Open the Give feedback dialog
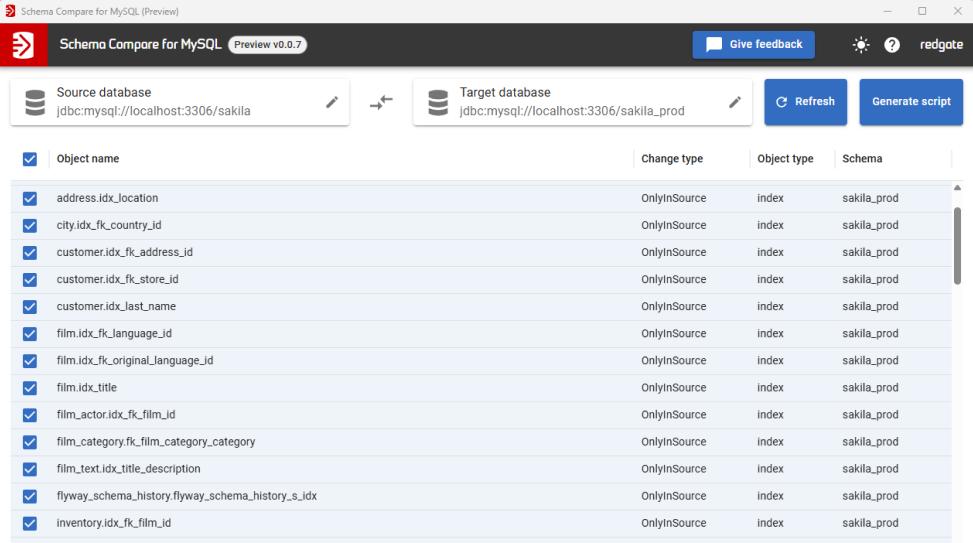 (x=753, y=45)
